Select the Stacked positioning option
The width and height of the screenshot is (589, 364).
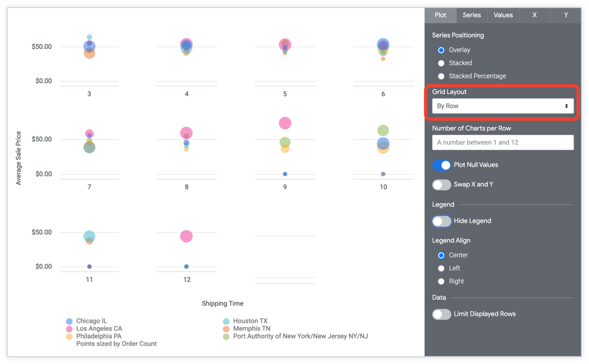pos(441,63)
